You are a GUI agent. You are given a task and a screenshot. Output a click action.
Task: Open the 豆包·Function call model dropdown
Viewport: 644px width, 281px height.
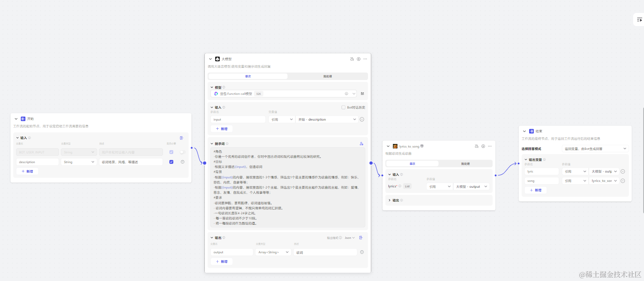[x=284, y=94]
